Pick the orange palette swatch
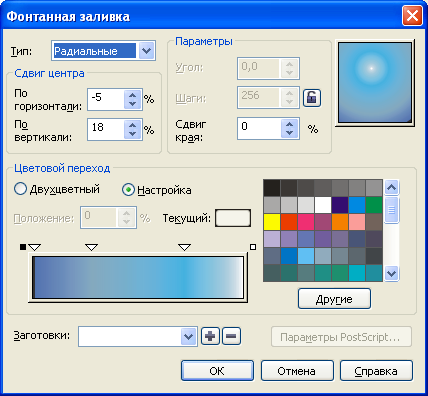 (x=340, y=222)
